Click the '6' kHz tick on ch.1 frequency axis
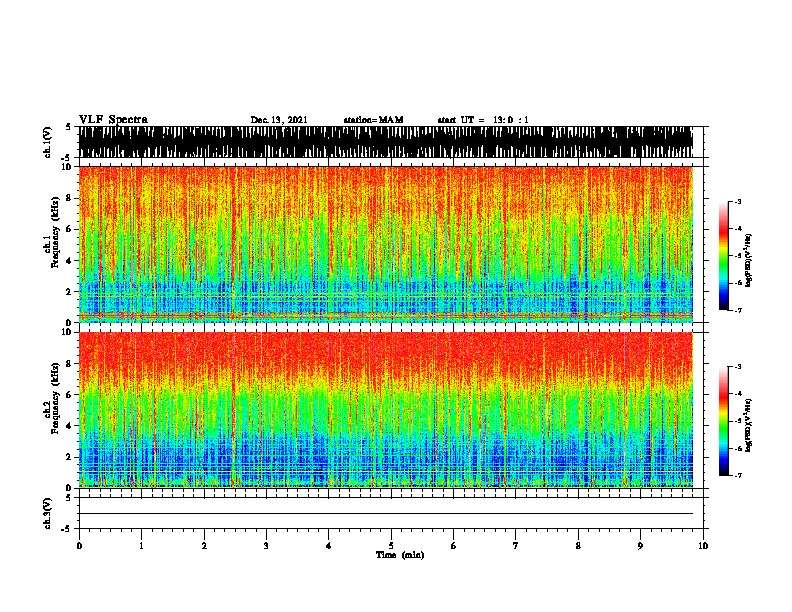Screen dimensions: 792x612 click(70, 230)
